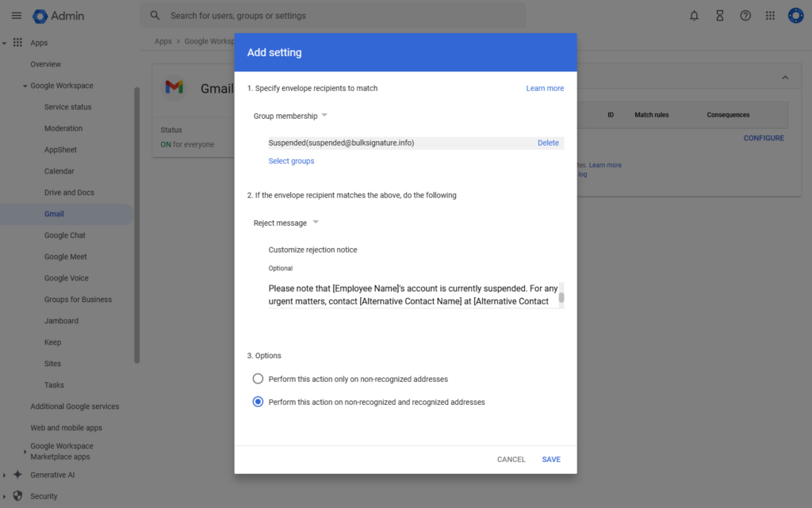
Task: Click the Google Admin logo
Action: (58, 16)
